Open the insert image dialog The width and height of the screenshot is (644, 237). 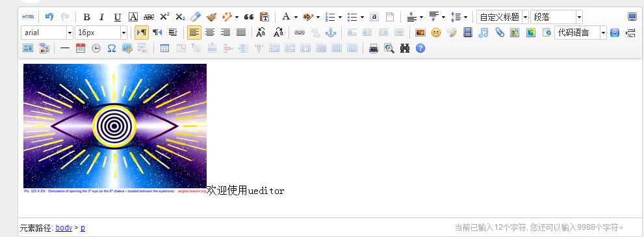point(420,33)
